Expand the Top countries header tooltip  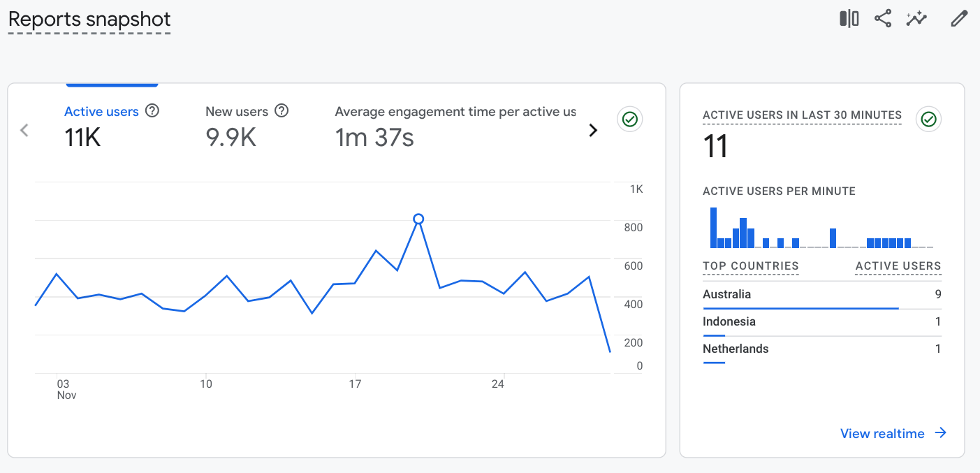click(750, 266)
